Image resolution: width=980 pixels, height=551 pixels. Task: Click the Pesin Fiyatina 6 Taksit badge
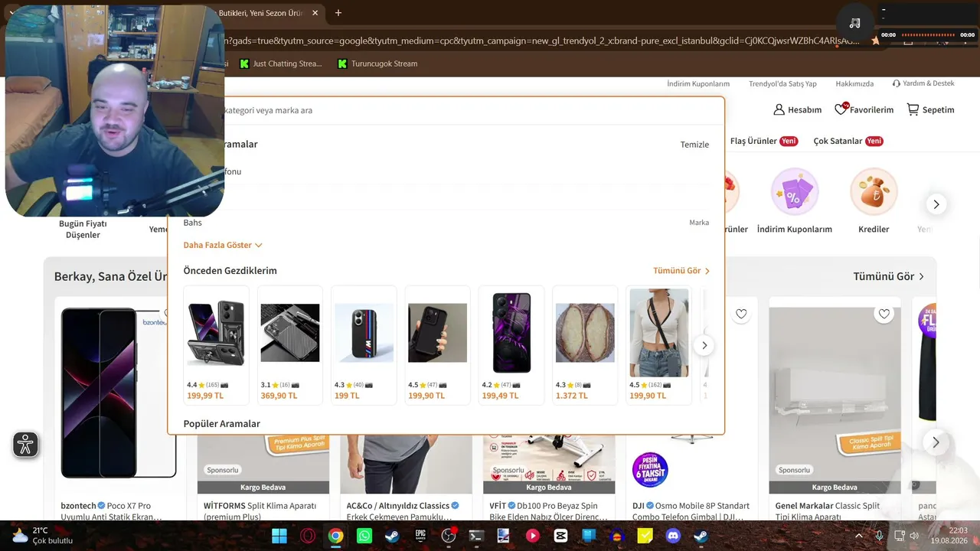(650, 469)
